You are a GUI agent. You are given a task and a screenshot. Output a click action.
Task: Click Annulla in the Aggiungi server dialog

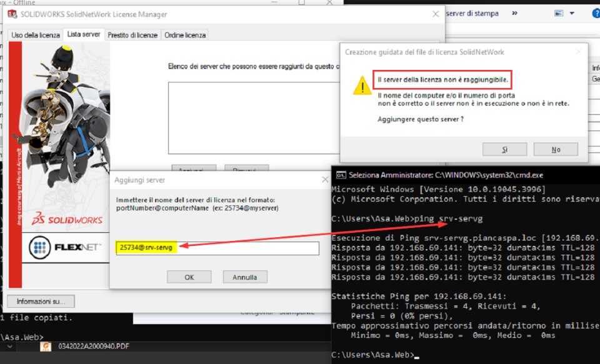point(245,277)
